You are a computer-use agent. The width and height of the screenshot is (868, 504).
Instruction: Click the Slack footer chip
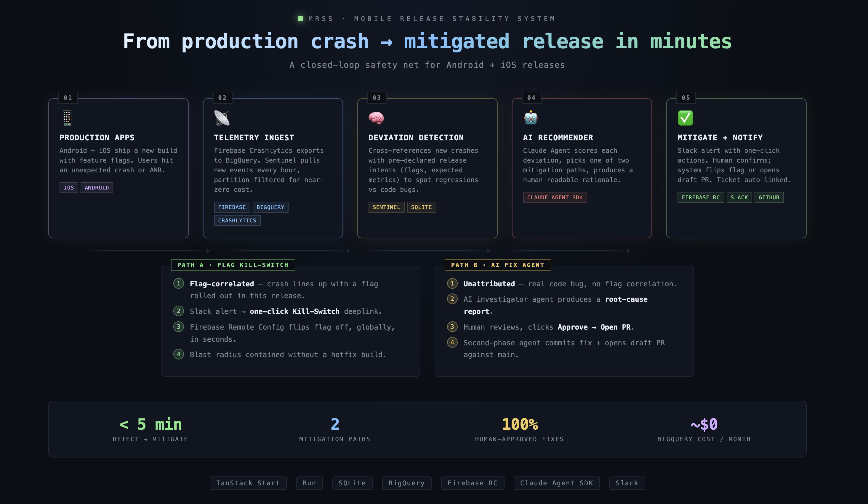coord(627,483)
